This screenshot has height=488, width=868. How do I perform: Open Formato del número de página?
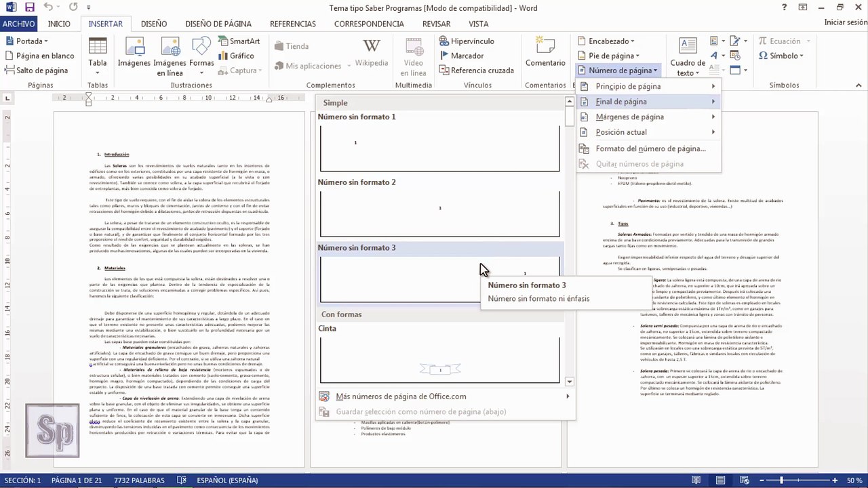tap(648, 148)
